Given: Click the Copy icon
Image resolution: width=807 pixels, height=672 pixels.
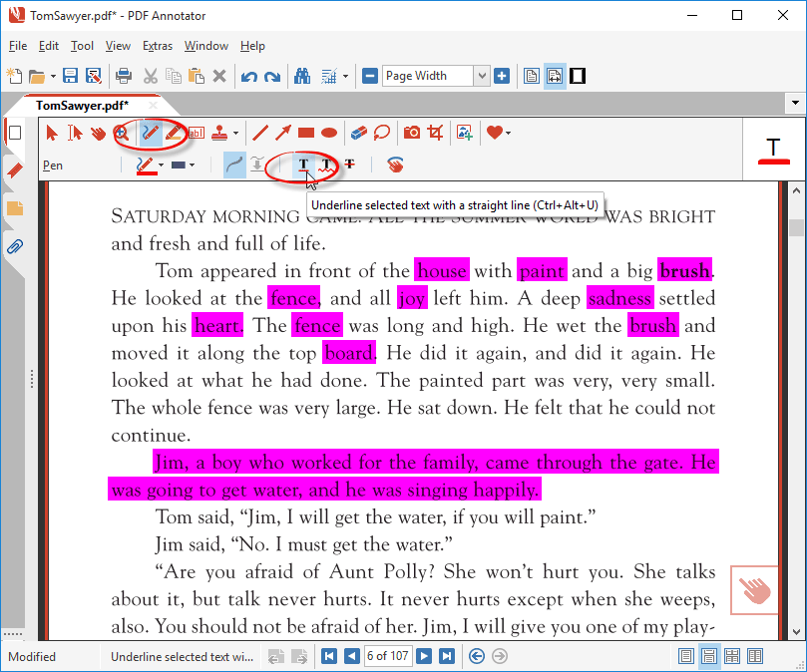Looking at the screenshot, I should (x=174, y=76).
